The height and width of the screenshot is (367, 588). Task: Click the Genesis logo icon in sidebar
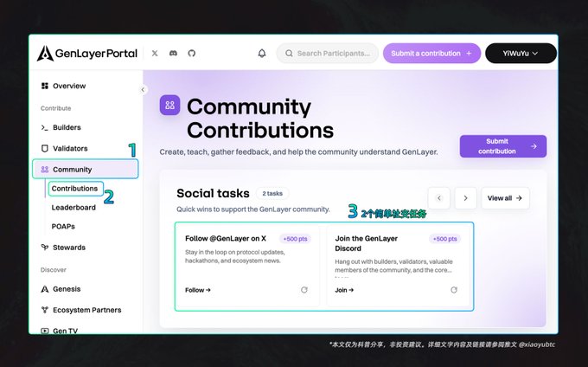(x=45, y=289)
